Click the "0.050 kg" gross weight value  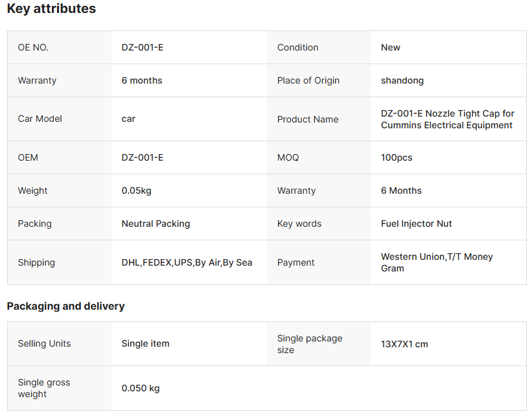[x=141, y=388]
